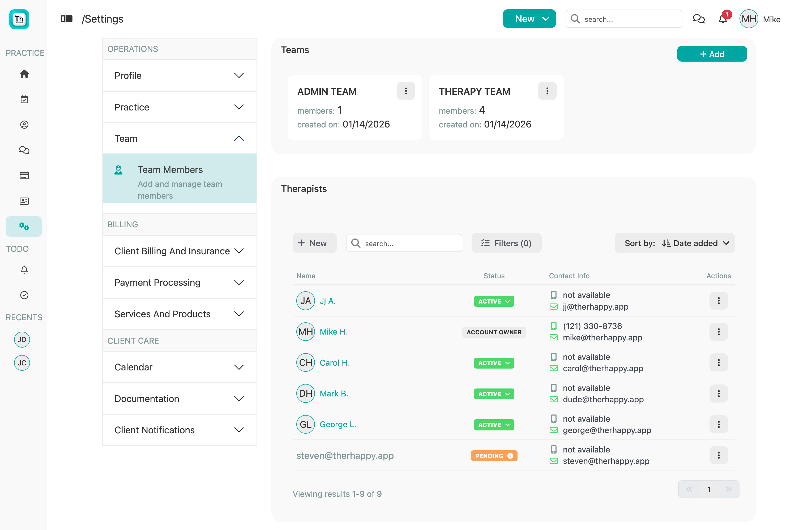Screen dimensions: 812x530
Task: Click the notifications bell under TODO
Action: [x=24, y=270]
